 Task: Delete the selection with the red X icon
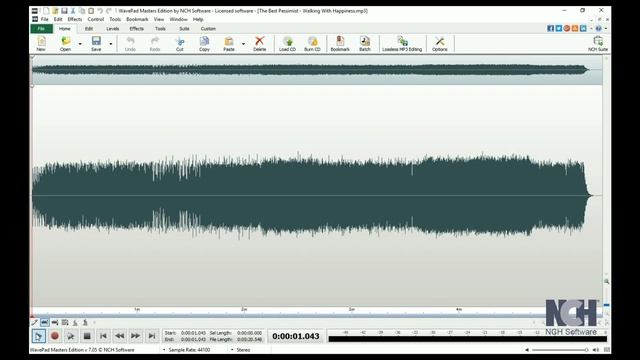[x=260, y=44]
